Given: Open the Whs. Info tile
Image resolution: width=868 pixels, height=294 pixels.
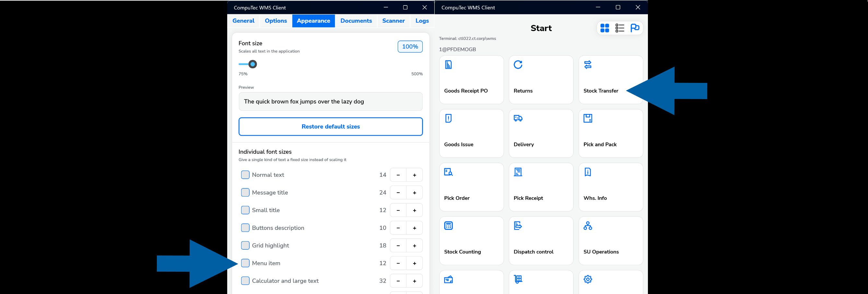Looking at the screenshot, I should pyautogui.click(x=611, y=187).
